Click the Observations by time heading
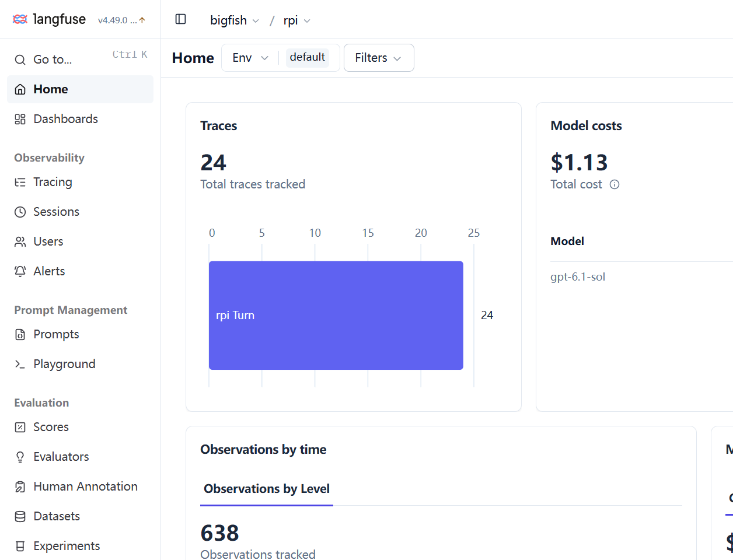 click(x=263, y=449)
